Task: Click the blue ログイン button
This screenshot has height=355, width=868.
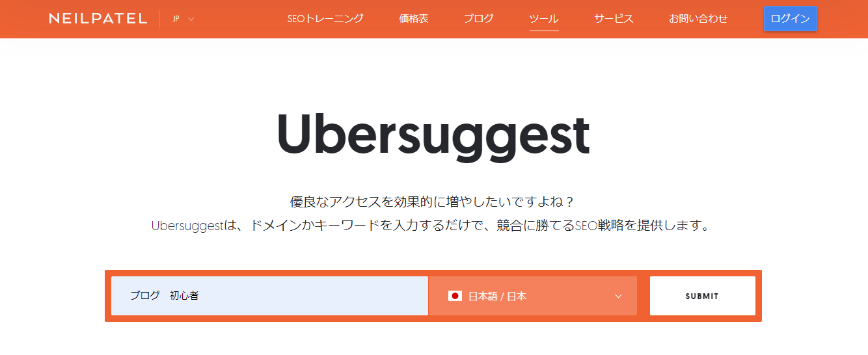Action: pyautogui.click(x=790, y=19)
